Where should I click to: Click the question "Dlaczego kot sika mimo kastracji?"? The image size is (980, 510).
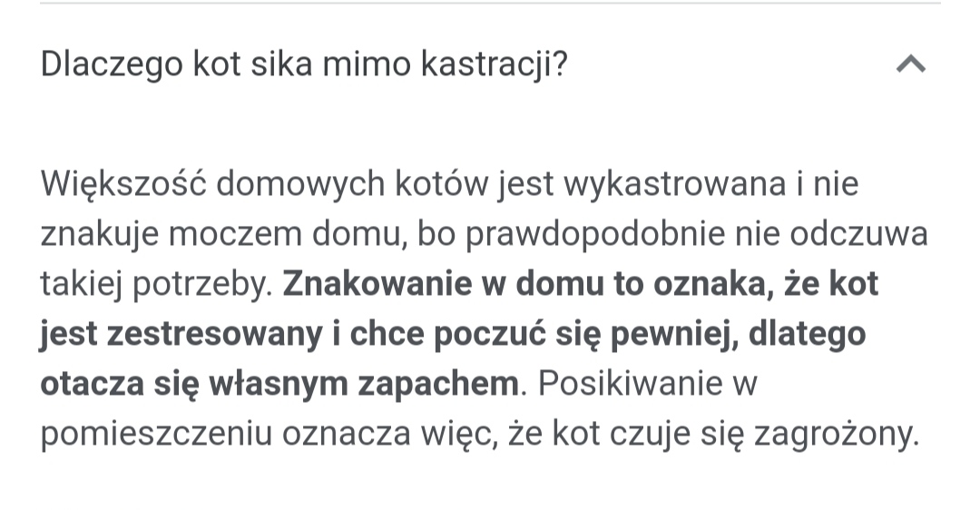(x=304, y=65)
